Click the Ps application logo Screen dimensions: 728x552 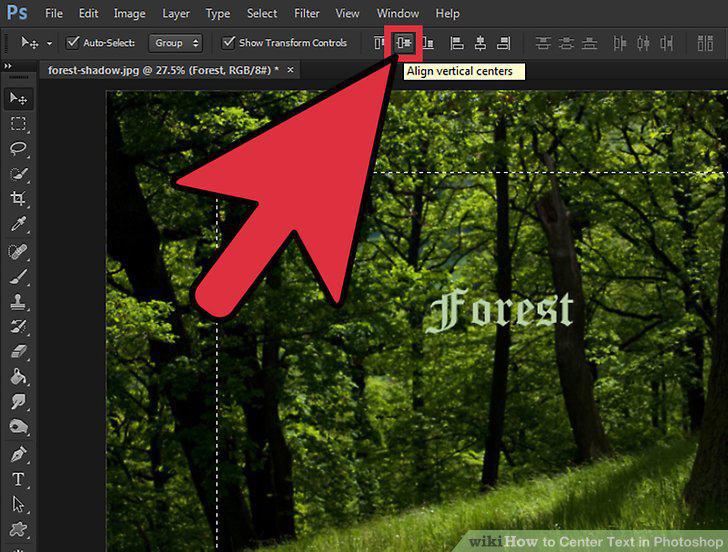click(17, 13)
